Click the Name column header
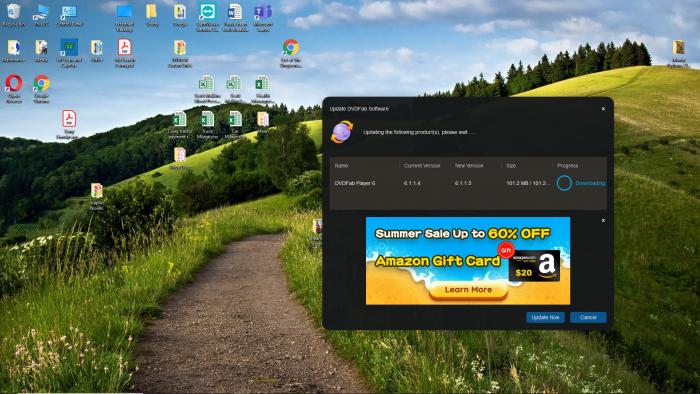700x394 pixels. tap(341, 166)
